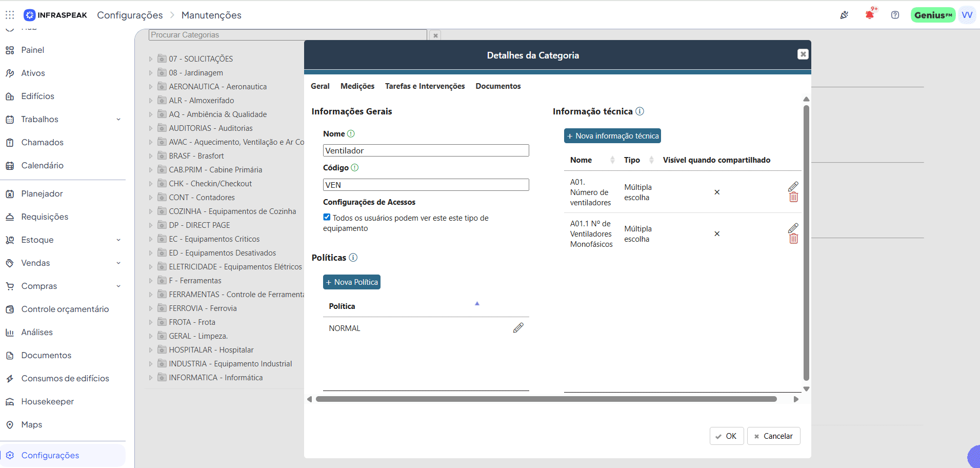Expand the AVAC tree node
Screen dimensions: 980x468
pyautogui.click(x=151, y=142)
